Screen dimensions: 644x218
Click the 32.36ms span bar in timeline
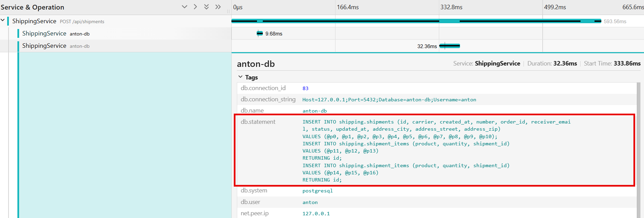[x=449, y=46]
